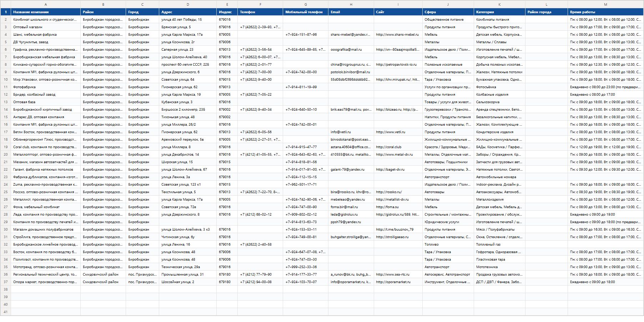Viewport: 644px width, 322px height.
Task: Click the 'Время работы' header cell
Action: (605, 12)
